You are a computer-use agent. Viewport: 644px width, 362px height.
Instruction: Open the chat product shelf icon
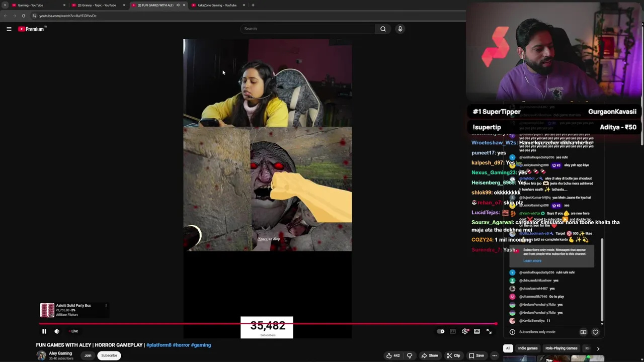click(x=583, y=332)
